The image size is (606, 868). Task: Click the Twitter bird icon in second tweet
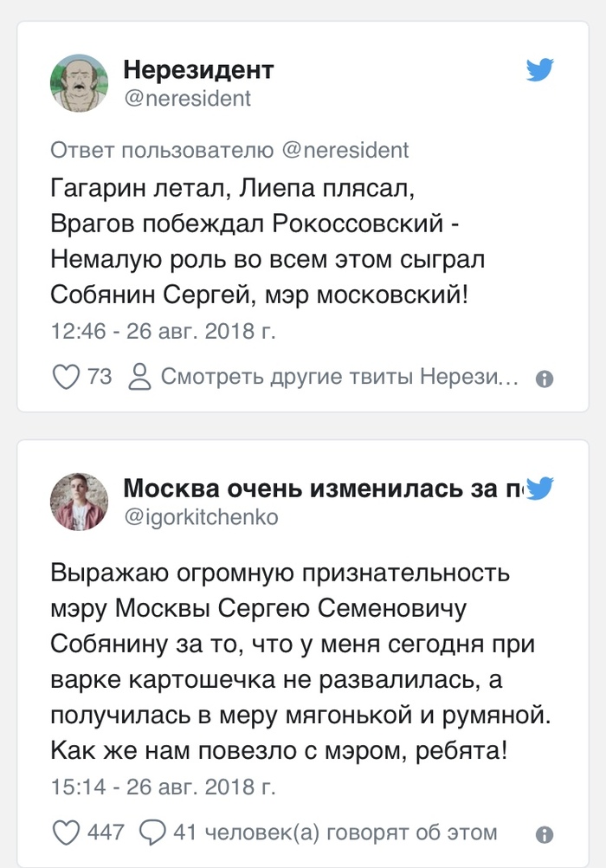pos(539,488)
